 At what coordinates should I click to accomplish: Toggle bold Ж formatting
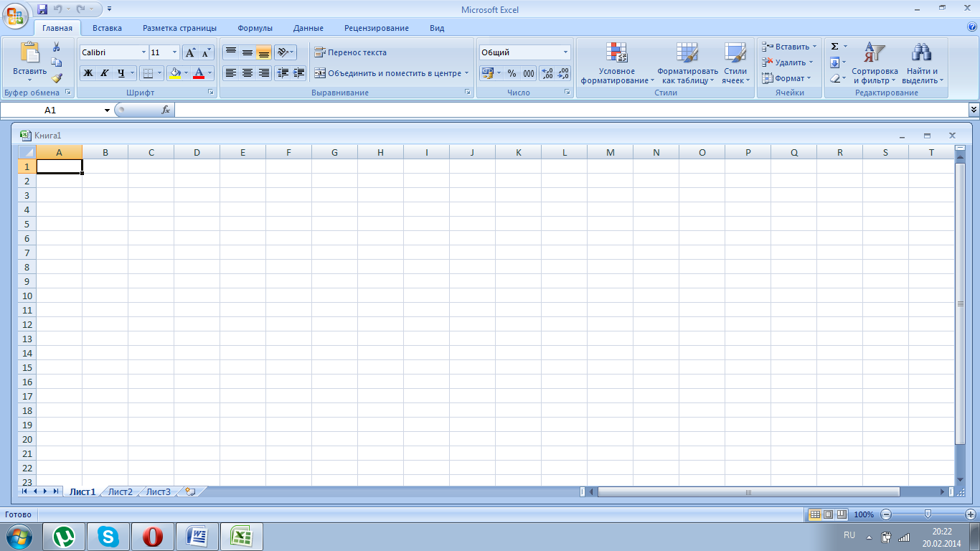coord(88,73)
